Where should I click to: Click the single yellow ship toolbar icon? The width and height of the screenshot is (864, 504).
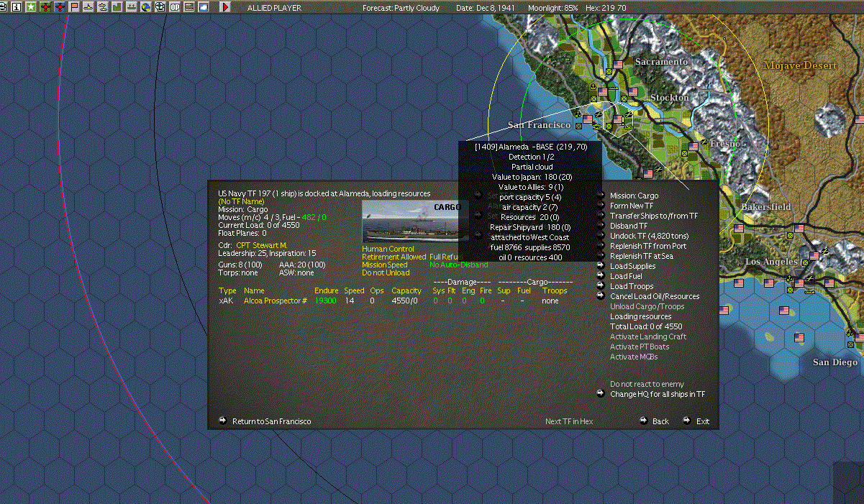pos(88,7)
